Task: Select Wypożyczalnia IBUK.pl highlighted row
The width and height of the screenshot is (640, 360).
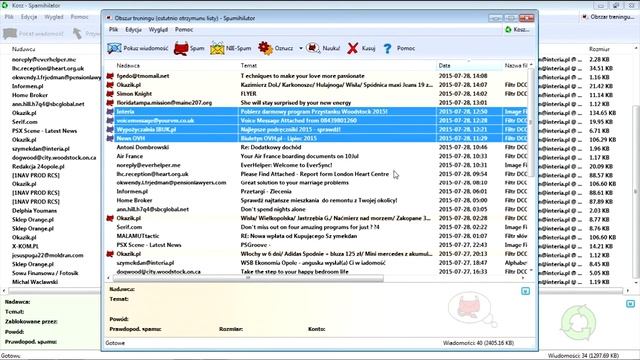Action: point(317,129)
